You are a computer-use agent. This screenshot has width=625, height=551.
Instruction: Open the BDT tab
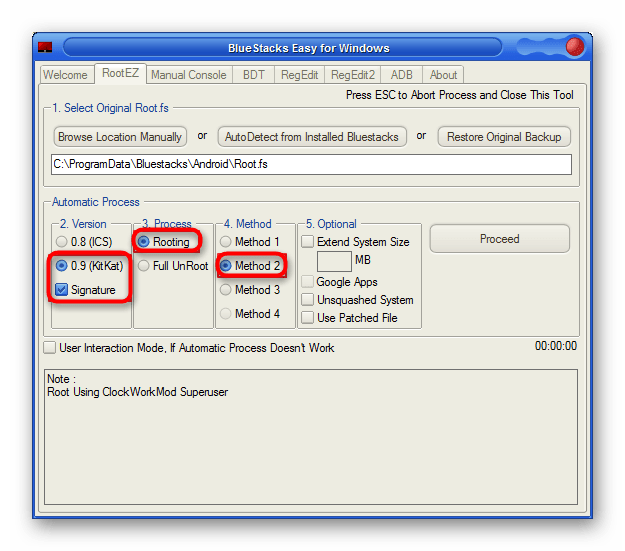254,75
